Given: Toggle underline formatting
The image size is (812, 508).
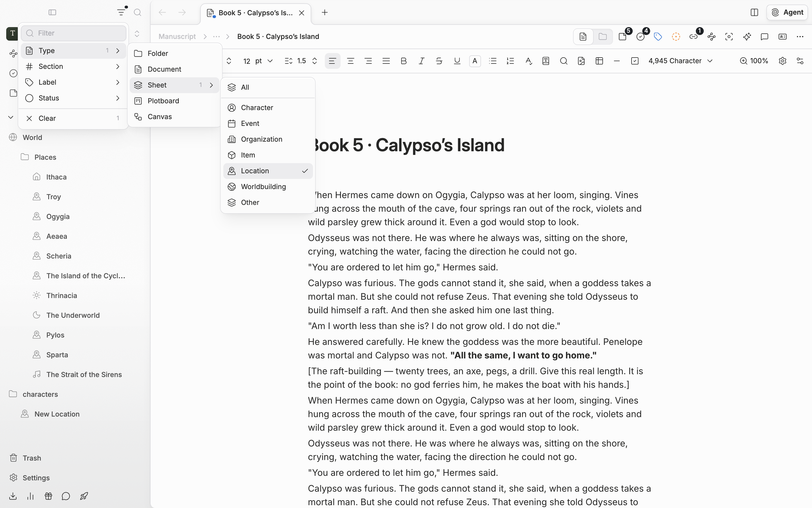Looking at the screenshot, I should [457, 61].
